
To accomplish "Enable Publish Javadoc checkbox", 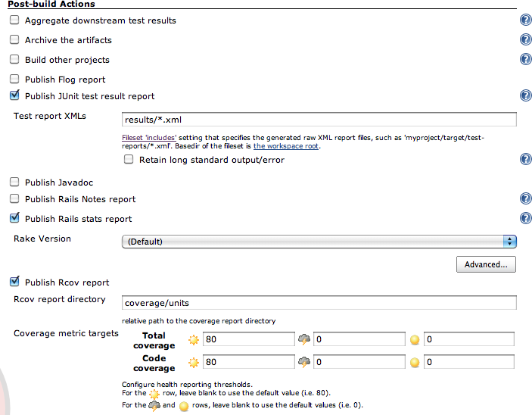I will click(x=14, y=182).
